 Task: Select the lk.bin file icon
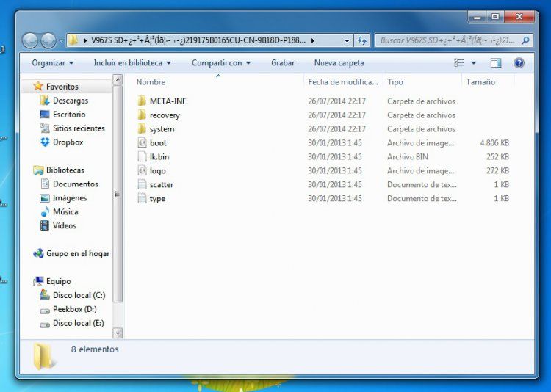[142, 156]
